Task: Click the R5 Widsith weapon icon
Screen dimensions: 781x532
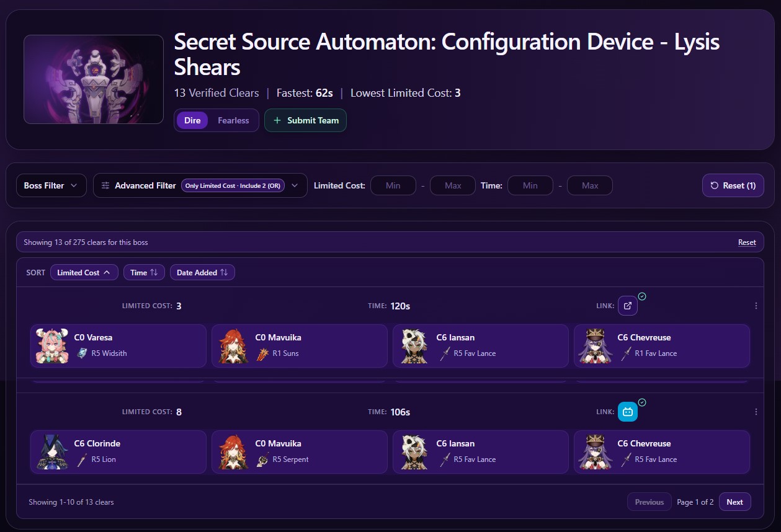Action: [82, 353]
